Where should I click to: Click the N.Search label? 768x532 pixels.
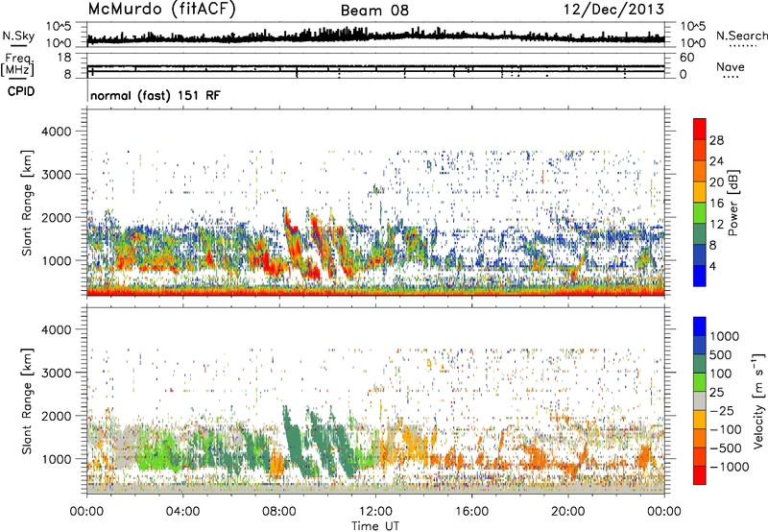point(742,36)
